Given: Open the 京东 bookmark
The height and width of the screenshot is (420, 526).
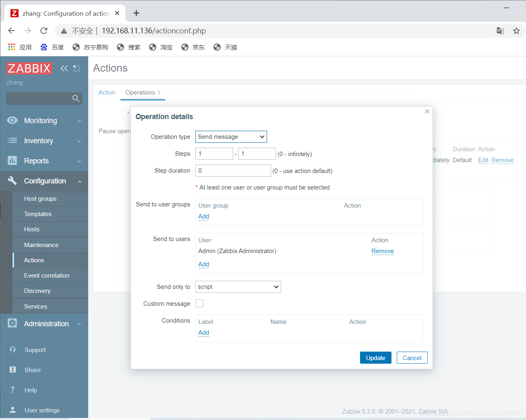Looking at the screenshot, I should coord(193,47).
